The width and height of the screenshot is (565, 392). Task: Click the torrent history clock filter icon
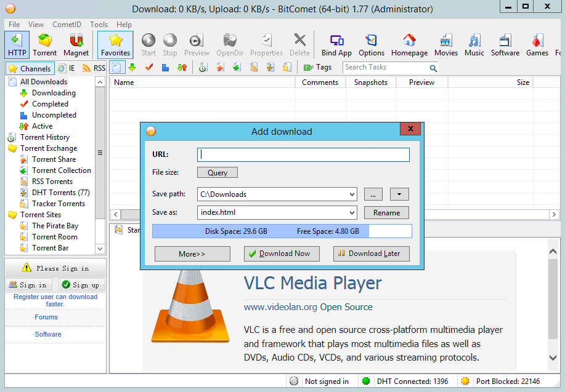click(203, 67)
